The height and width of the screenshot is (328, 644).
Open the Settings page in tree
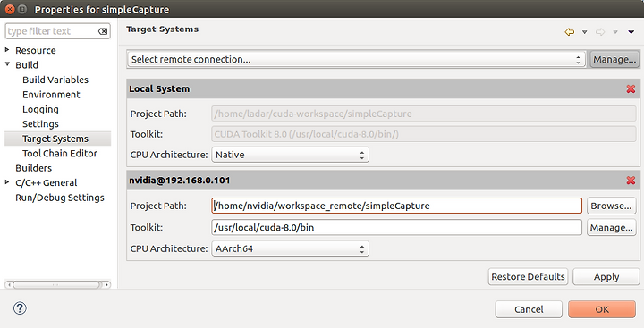point(40,124)
